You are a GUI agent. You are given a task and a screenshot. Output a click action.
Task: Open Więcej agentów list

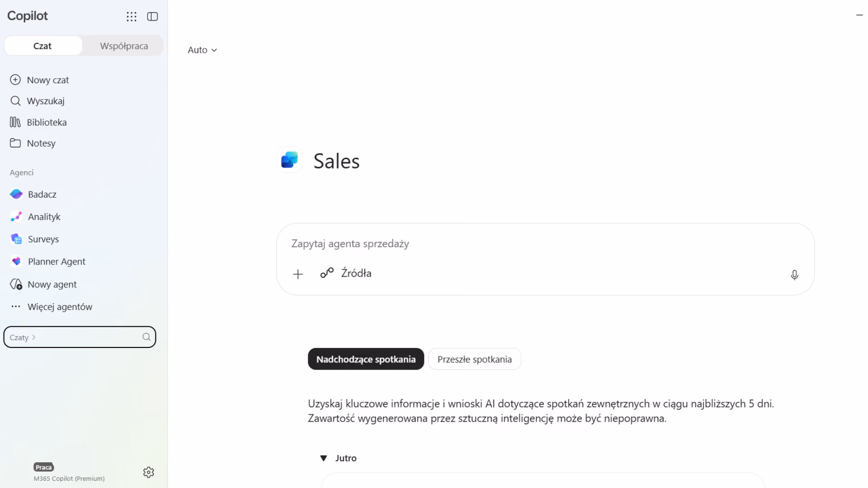[60, 307]
